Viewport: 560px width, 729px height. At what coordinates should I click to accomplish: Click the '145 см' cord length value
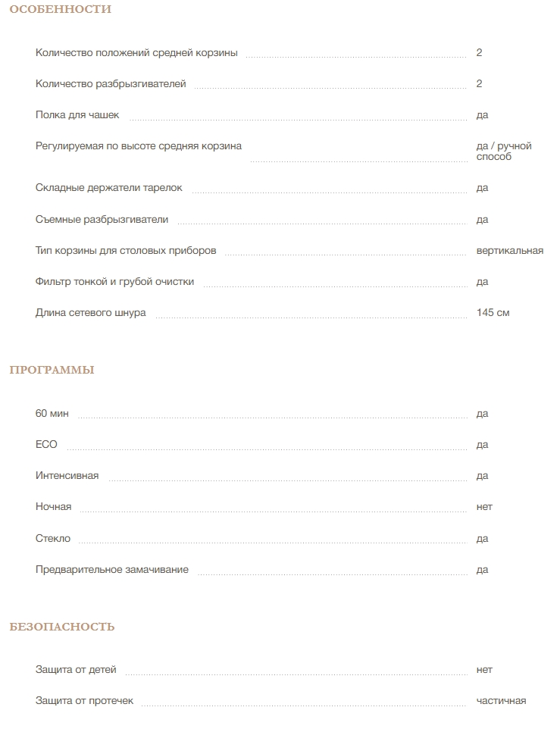[493, 313]
